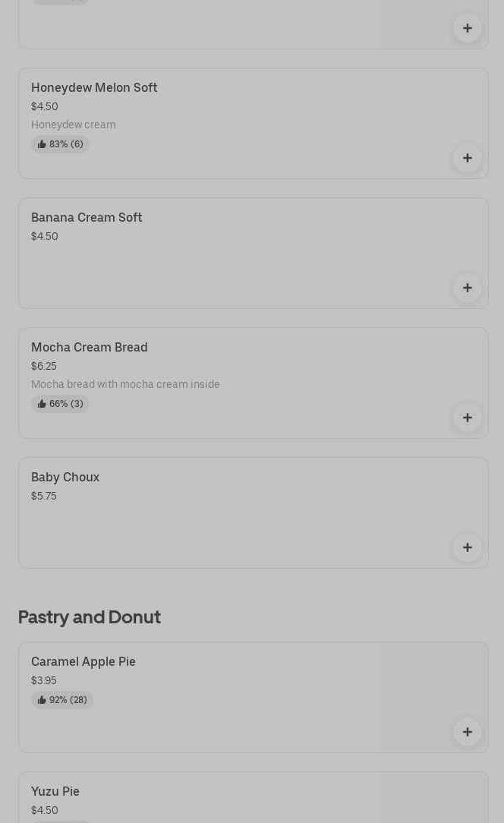Open Caramel Apple Pie item title

coord(83,661)
